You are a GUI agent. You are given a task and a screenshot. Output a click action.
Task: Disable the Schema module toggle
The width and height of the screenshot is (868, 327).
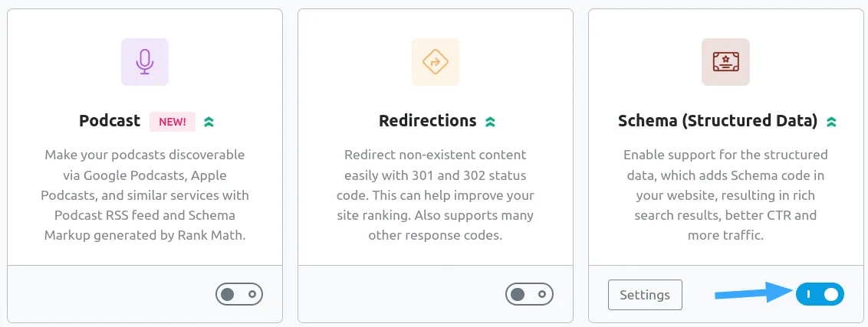[820, 294]
